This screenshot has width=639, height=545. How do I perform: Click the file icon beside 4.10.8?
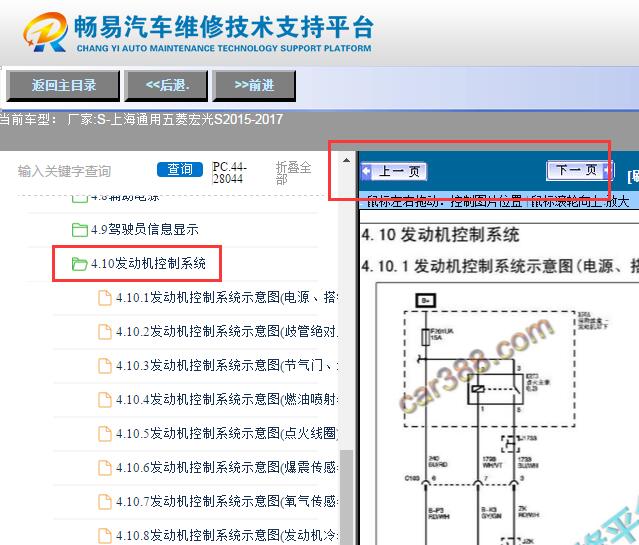(105, 536)
